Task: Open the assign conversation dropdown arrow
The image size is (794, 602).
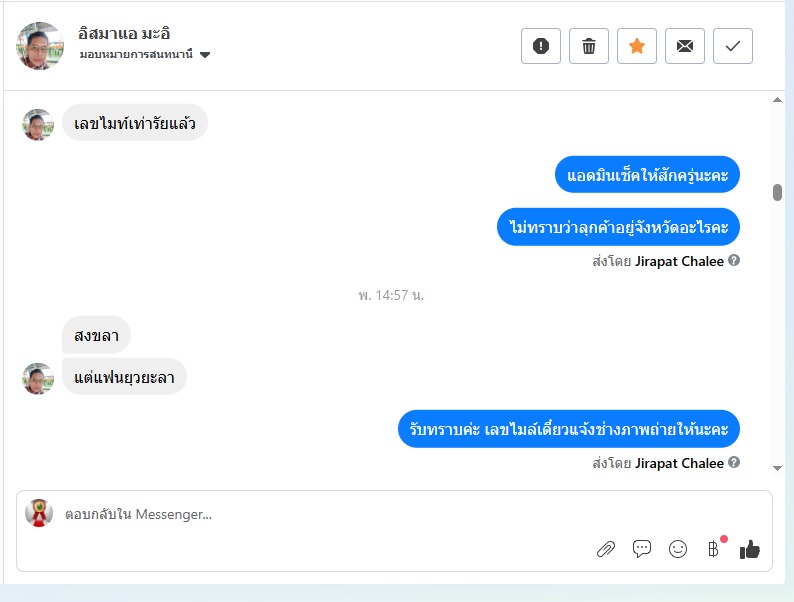Action: pyautogui.click(x=205, y=55)
